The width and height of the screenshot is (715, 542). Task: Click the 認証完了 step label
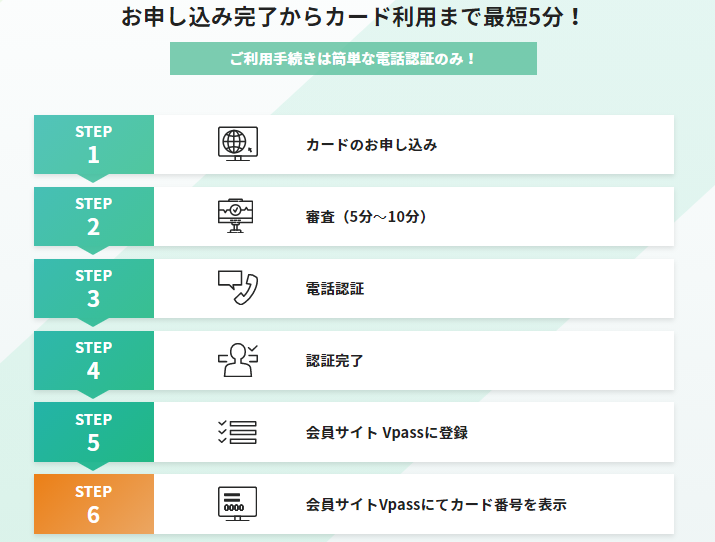pyautogui.click(x=335, y=361)
